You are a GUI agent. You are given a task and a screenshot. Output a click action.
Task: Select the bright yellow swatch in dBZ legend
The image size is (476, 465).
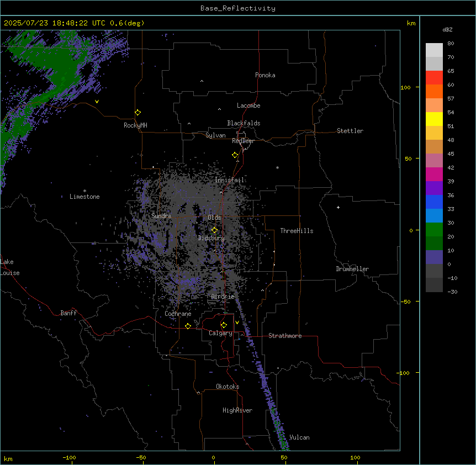[434, 119]
